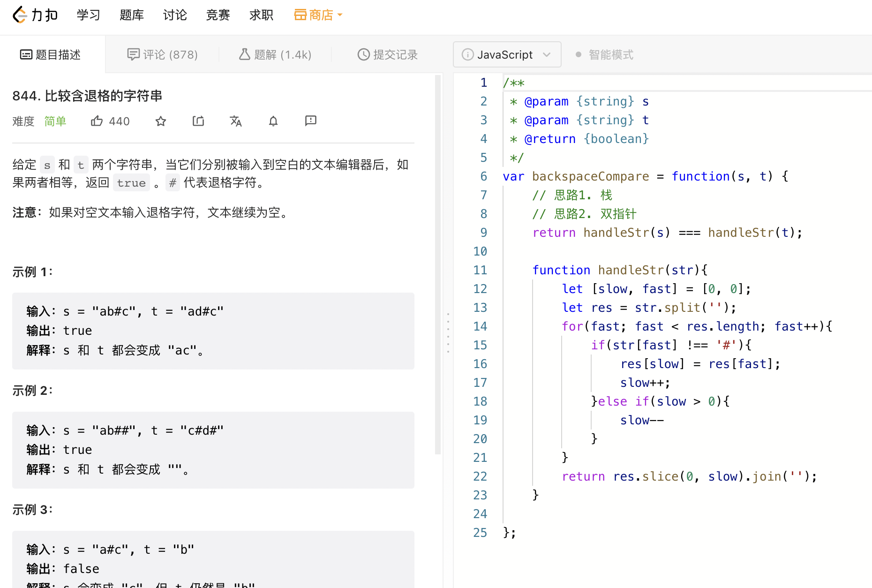Screen dimensions: 872x588
Task: Click the 示例 2 heading
Action: pyautogui.click(x=32, y=391)
